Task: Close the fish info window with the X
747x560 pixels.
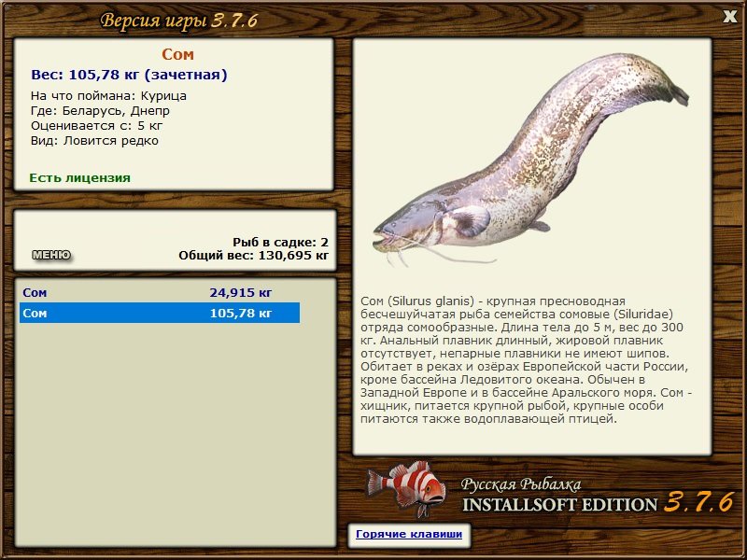Action: (x=729, y=17)
